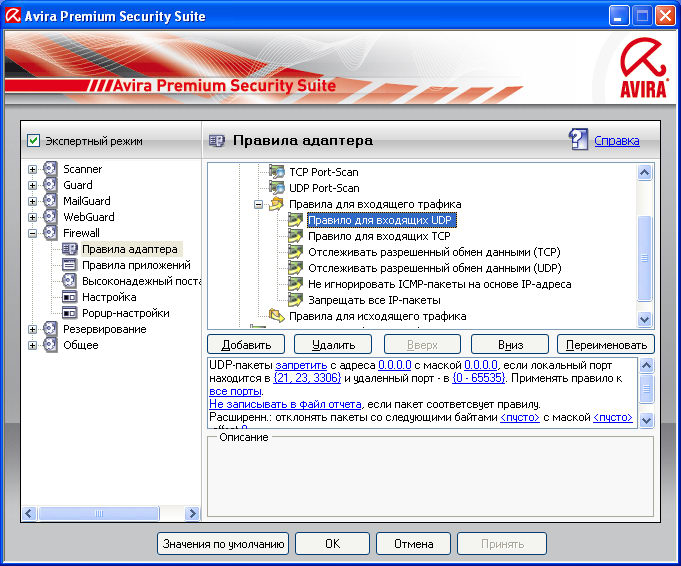Click the folder icon for входящего трафика

click(277, 204)
